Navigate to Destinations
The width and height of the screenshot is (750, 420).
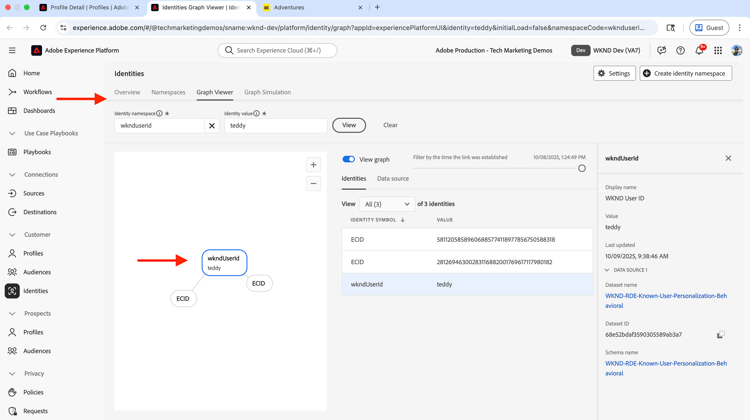(x=40, y=212)
